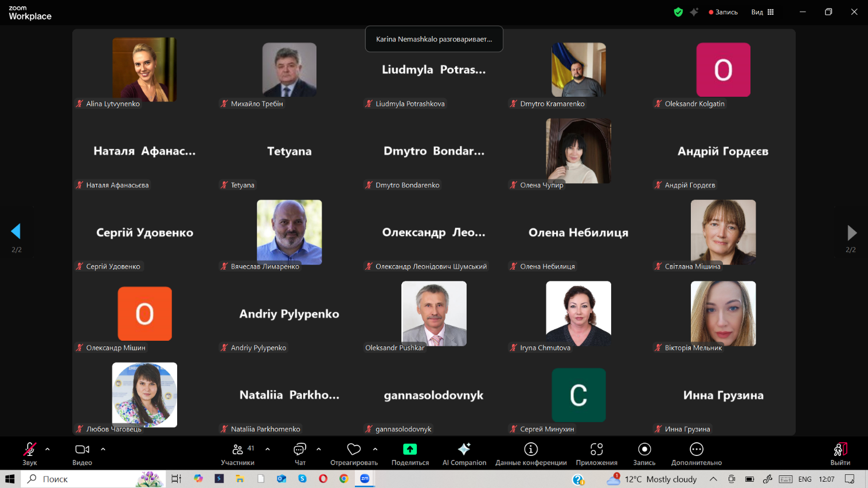Open the Отреагировать reactions heart icon
This screenshot has width=868, height=488.
pyautogui.click(x=354, y=449)
